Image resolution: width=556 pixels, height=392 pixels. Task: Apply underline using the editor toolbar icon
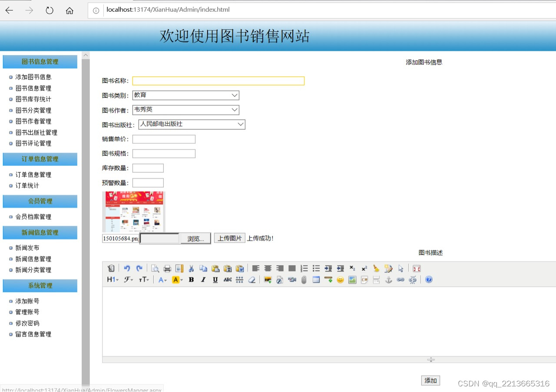[215, 280]
